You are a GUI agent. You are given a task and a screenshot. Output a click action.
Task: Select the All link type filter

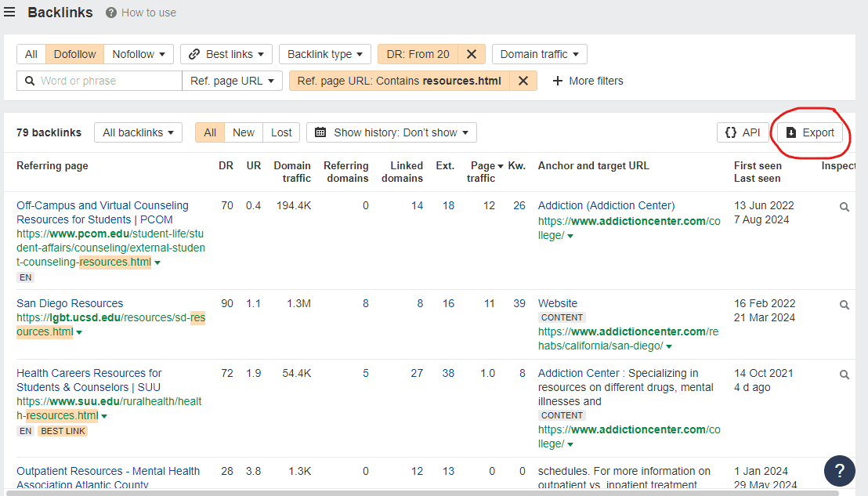click(31, 54)
